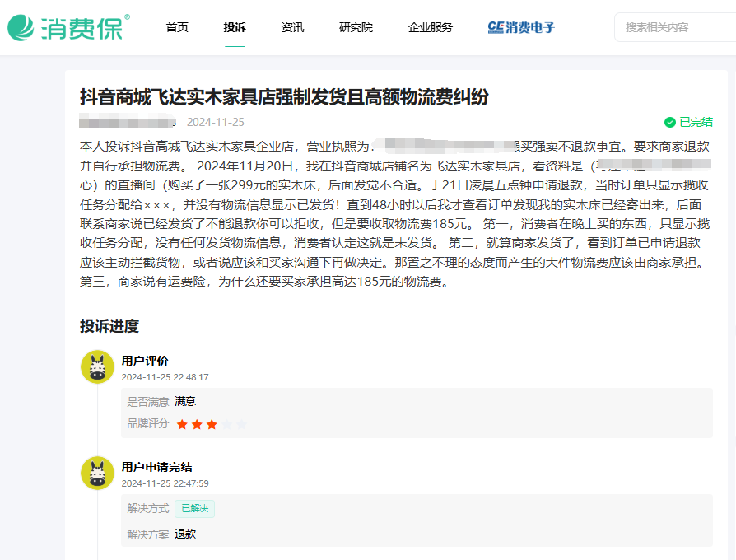Click the timestamp 2024-11-25 22:48:17

click(x=165, y=377)
